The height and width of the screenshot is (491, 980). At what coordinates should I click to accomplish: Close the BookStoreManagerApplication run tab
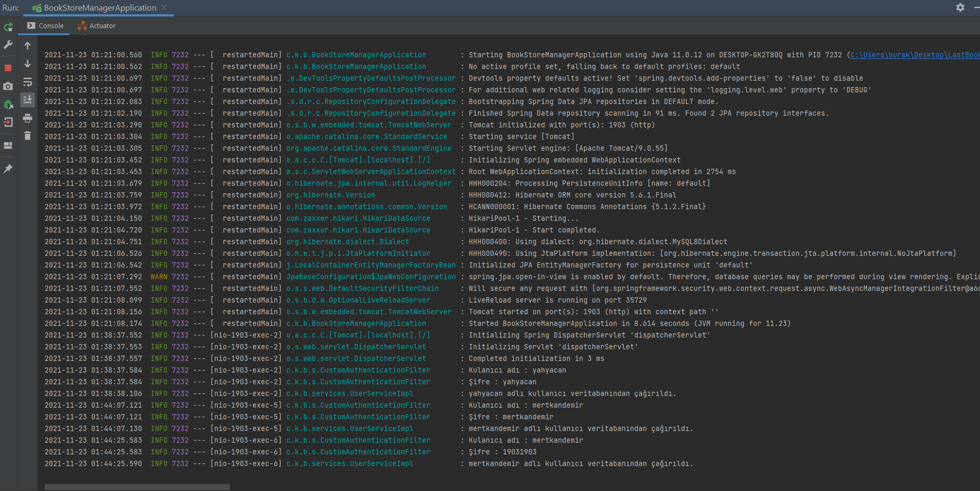(x=164, y=7)
